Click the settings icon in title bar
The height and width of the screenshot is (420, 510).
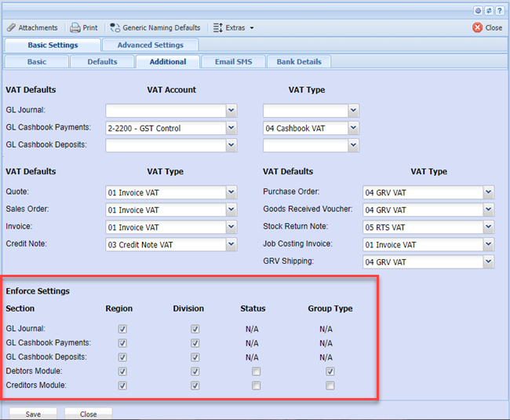tap(479, 10)
